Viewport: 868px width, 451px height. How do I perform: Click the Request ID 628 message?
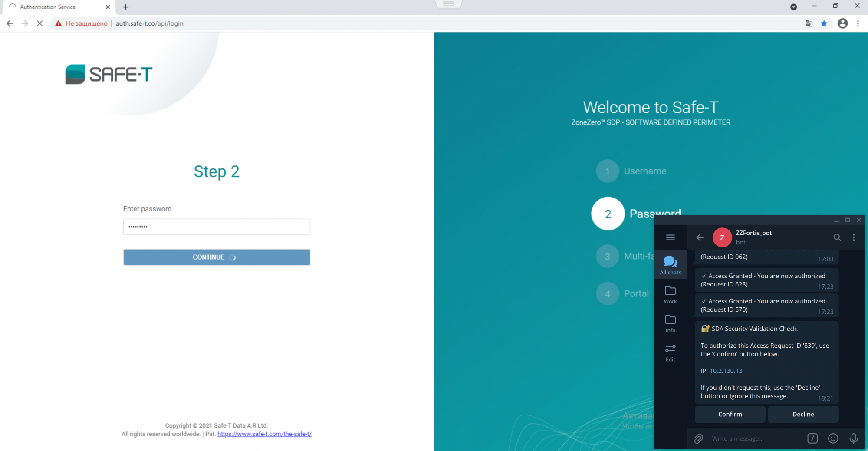click(766, 280)
